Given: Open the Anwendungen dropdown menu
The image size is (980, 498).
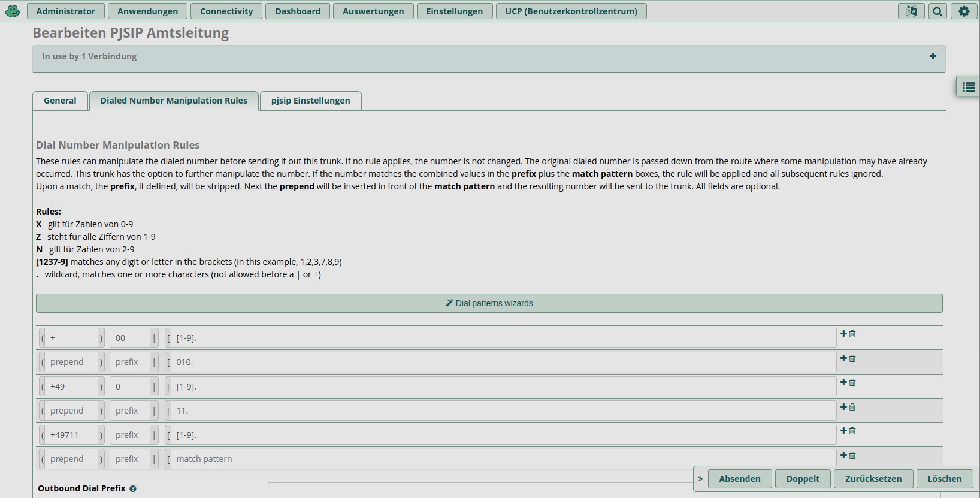Looking at the screenshot, I should point(147,11).
